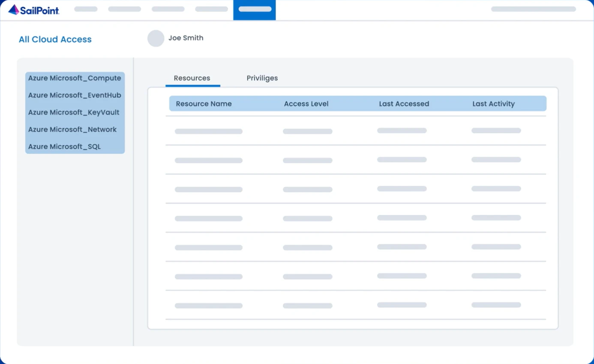Sort by the Last Activity column
594x364 pixels.
tap(494, 104)
